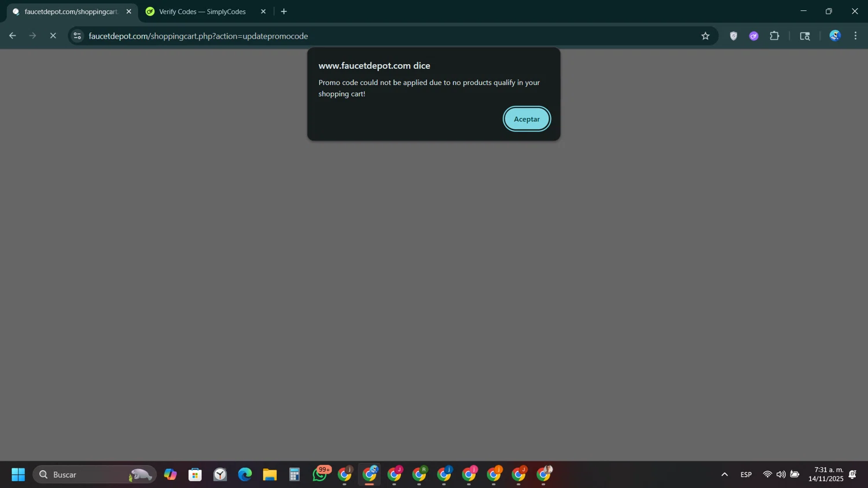Check battery status icon
Viewport: 868px width, 488px height.
(795, 475)
